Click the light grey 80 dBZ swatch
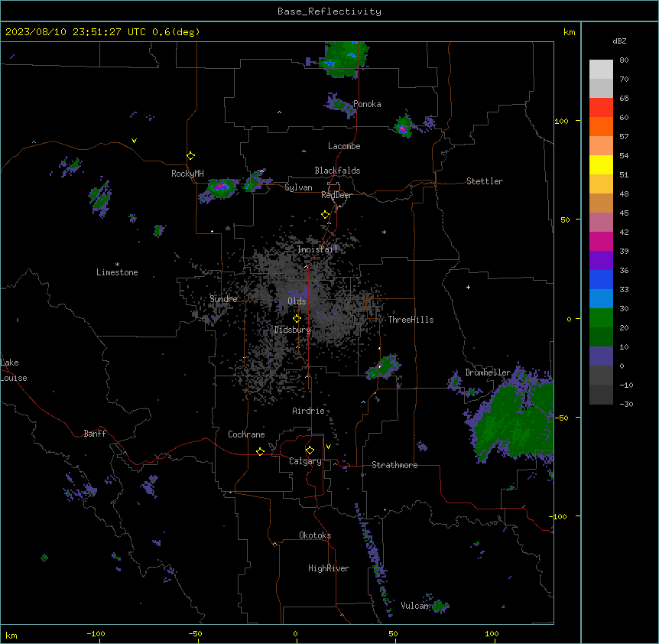This screenshot has height=644, width=659. [x=601, y=70]
